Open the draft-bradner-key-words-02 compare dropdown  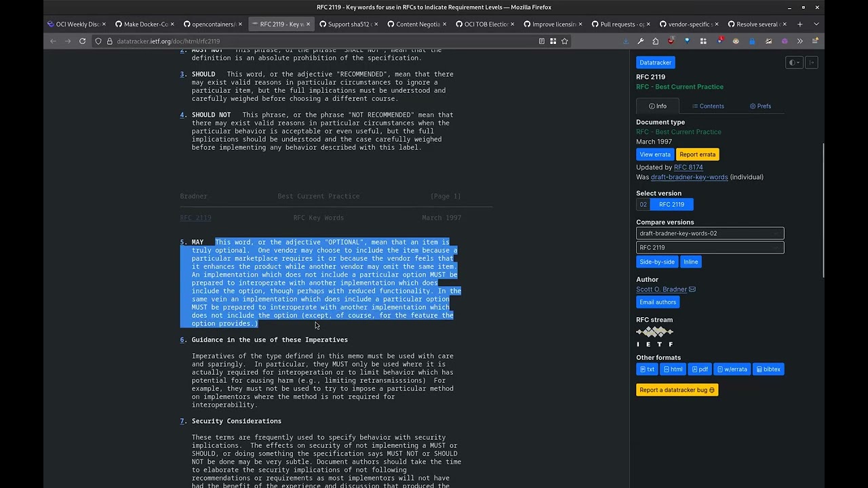click(710, 233)
